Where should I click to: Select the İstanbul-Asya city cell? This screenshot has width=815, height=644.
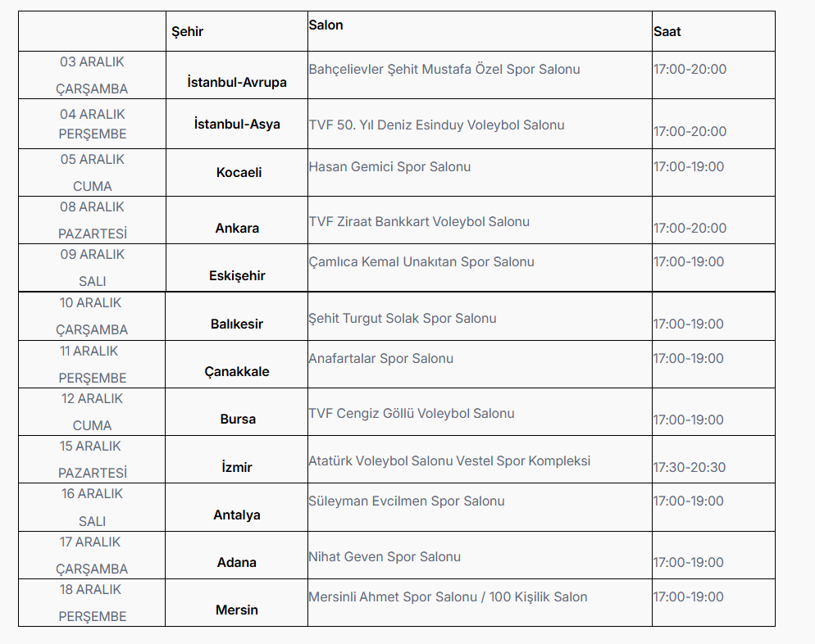click(237, 125)
